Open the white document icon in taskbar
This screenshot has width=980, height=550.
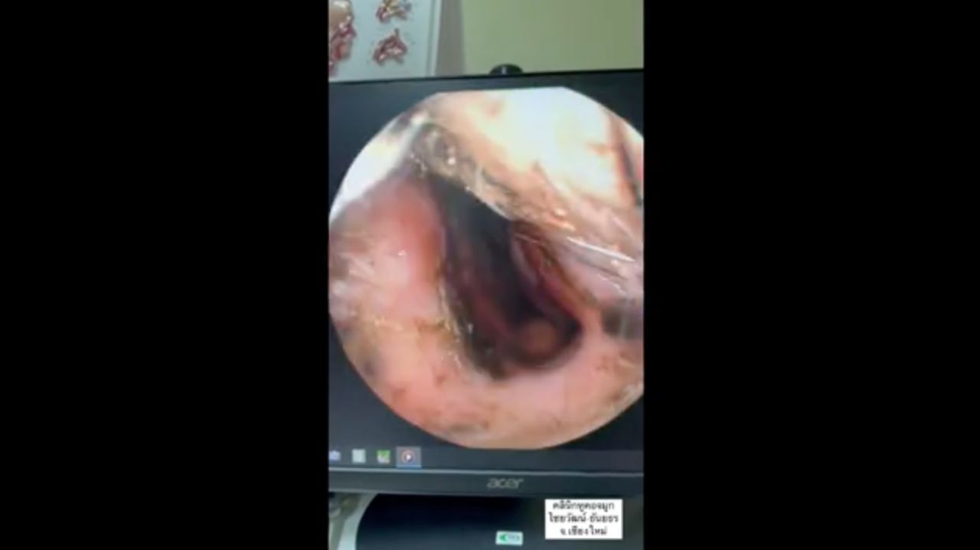[x=358, y=457]
